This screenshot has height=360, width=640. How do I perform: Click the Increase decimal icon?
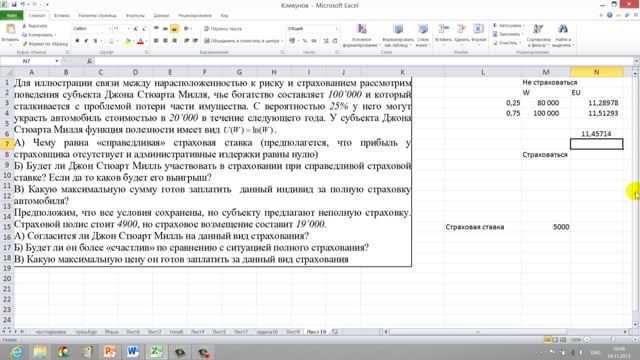point(326,41)
